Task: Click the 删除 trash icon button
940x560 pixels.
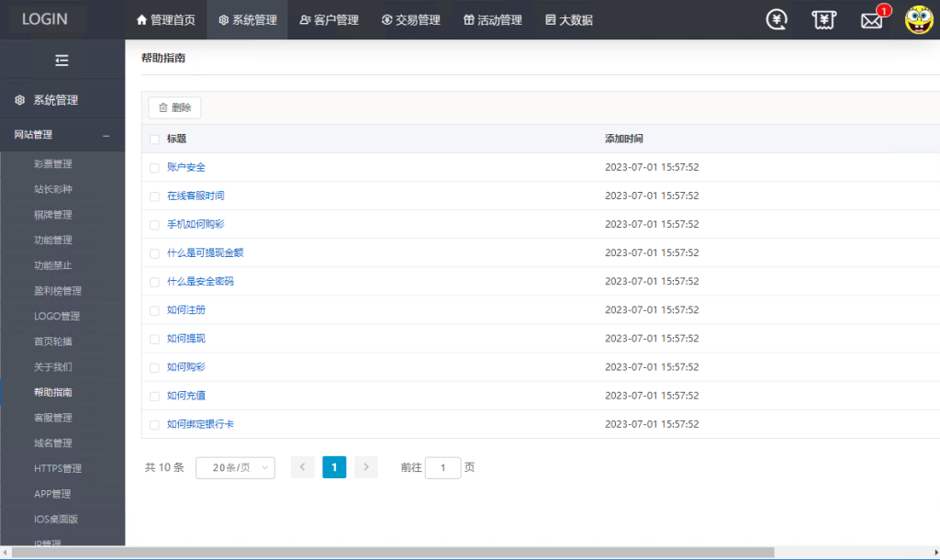Action: (173, 106)
